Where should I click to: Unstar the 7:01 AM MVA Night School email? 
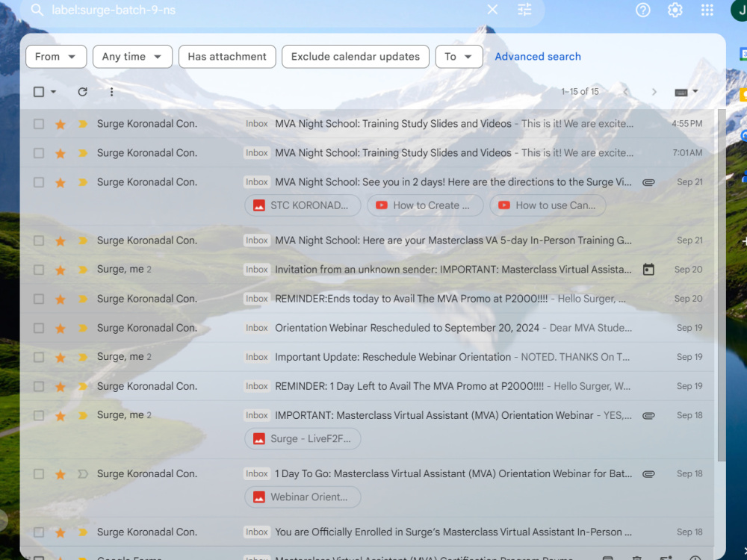coord(60,153)
